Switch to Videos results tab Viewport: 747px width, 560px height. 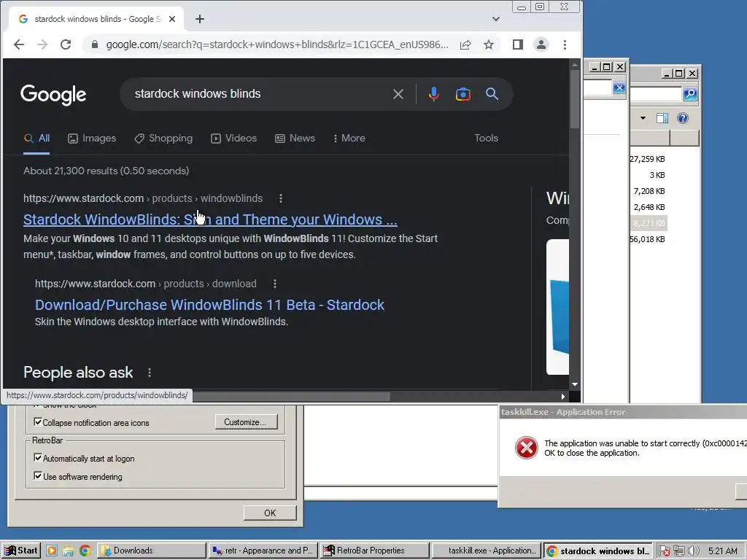(x=234, y=139)
